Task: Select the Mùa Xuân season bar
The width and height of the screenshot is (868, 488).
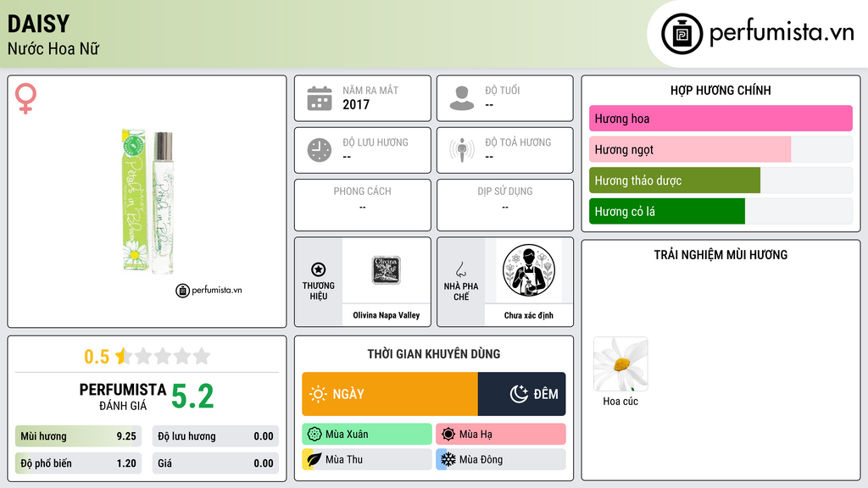Action: [367, 435]
